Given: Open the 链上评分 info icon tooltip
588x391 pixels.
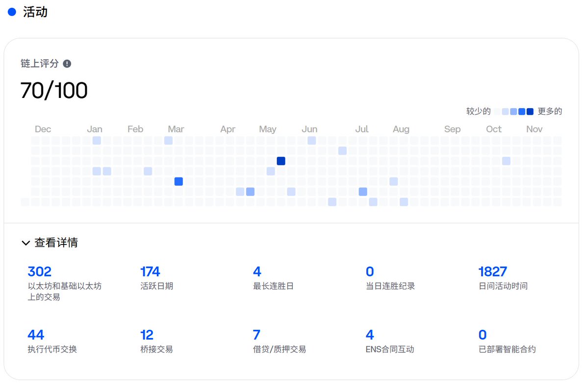Looking at the screenshot, I should tap(67, 64).
